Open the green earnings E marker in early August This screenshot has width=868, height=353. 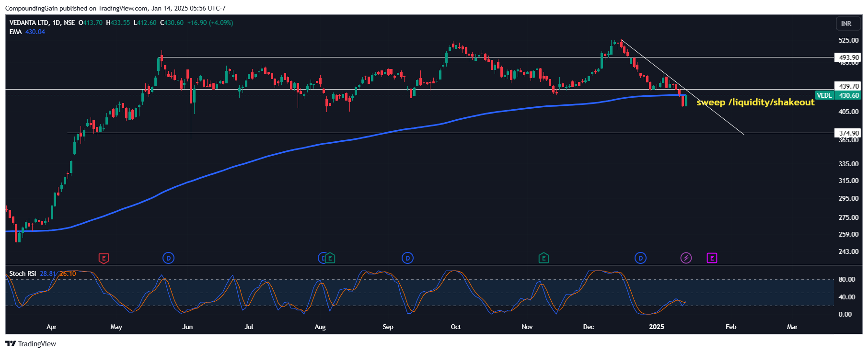coord(330,258)
